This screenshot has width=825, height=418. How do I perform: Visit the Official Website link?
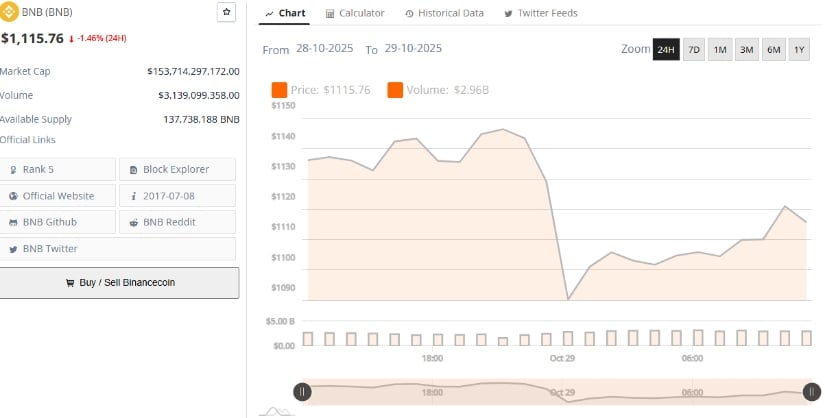(58, 196)
